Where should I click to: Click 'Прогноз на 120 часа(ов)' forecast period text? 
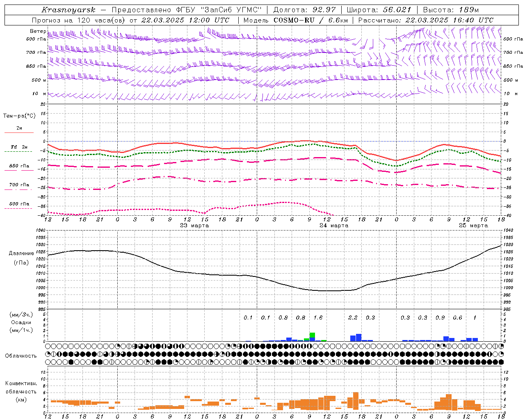(x=79, y=20)
